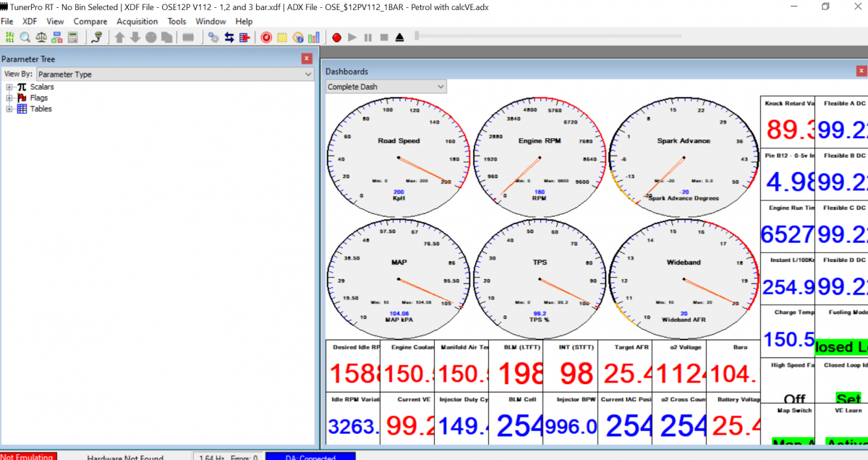Viewport: 868px width, 460px height.
Task: Click the Spark Advance gauge
Action: [x=684, y=156]
